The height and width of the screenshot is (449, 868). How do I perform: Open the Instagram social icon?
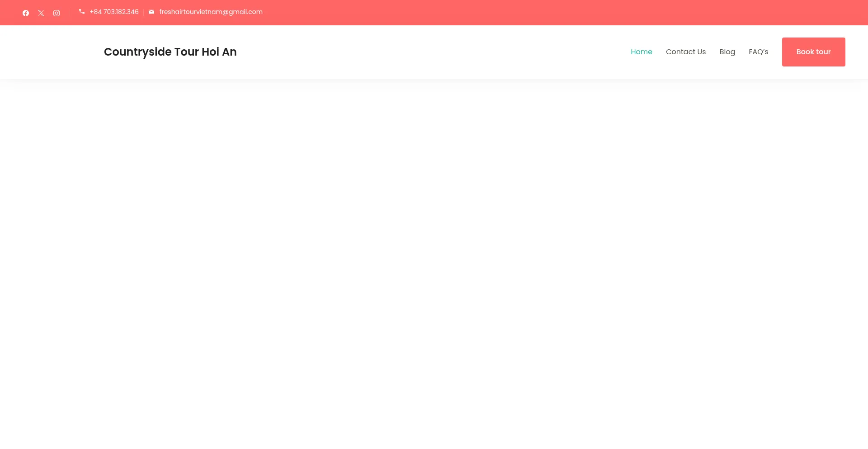click(57, 13)
